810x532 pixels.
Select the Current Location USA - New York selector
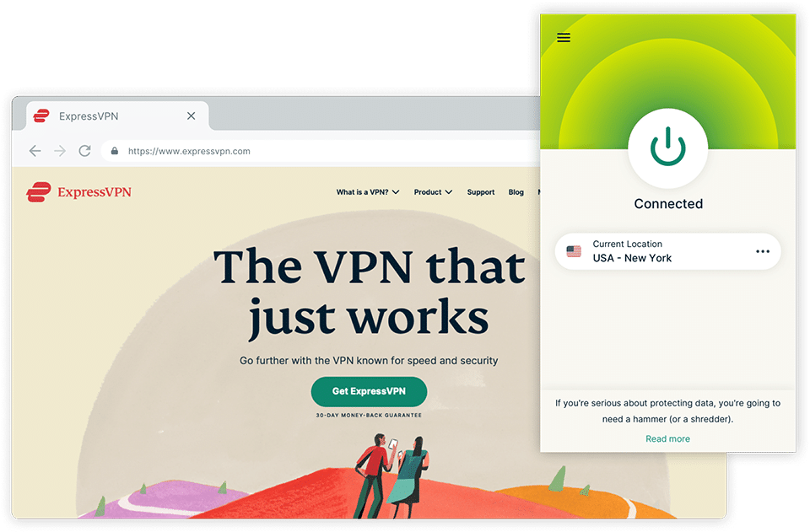pyautogui.click(x=667, y=251)
